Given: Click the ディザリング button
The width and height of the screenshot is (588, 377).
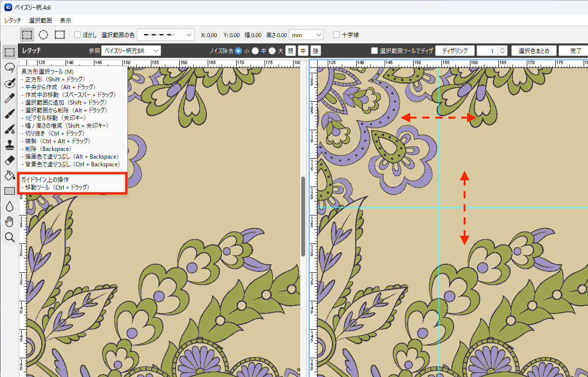Looking at the screenshot, I should click(455, 51).
